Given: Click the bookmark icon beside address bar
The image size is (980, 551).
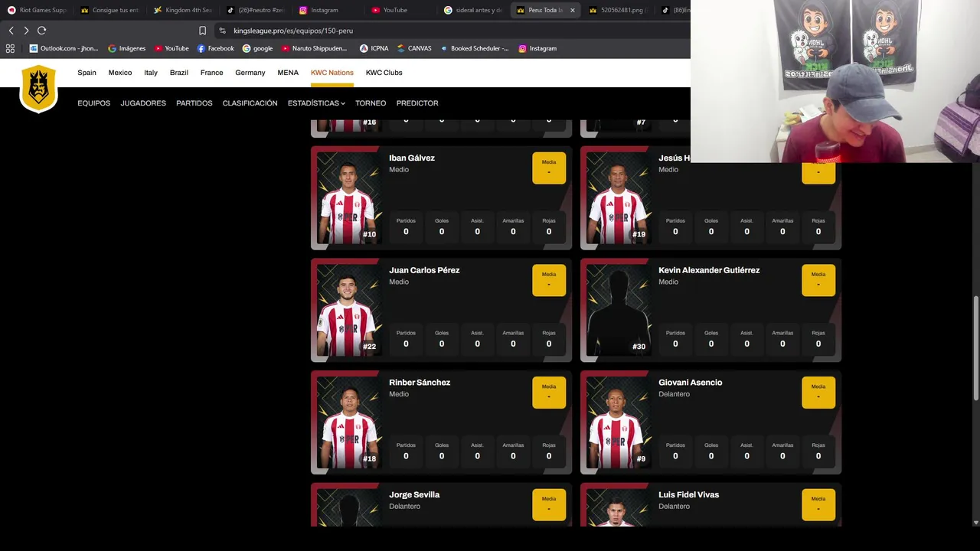Looking at the screenshot, I should 202,31.
